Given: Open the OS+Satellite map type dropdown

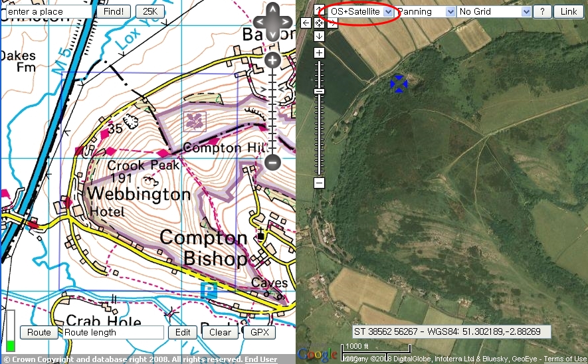Looking at the screenshot, I should [x=361, y=11].
